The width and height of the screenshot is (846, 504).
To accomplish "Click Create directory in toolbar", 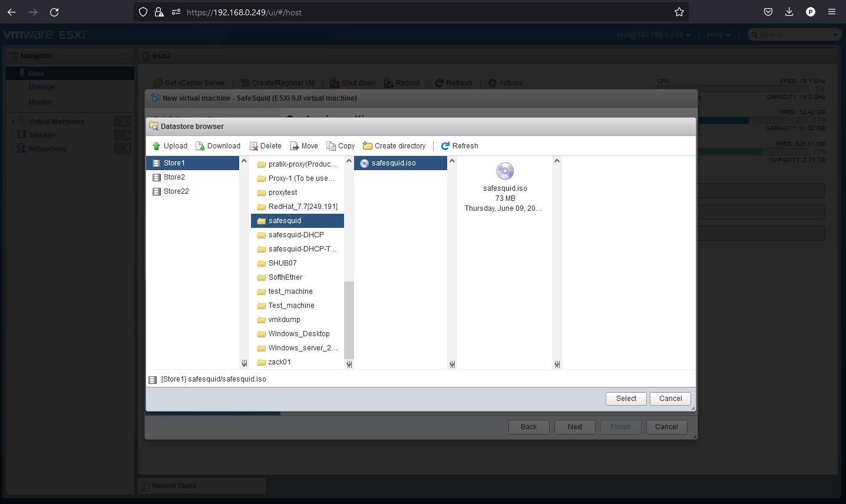I will pos(394,146).
